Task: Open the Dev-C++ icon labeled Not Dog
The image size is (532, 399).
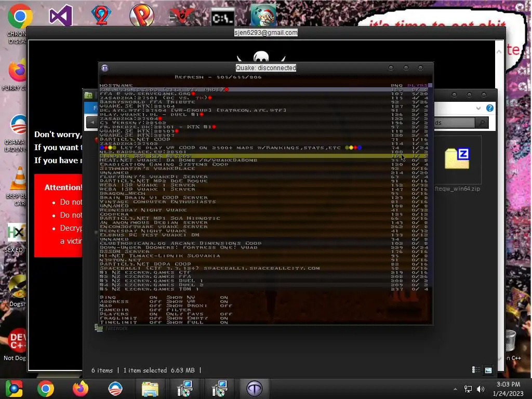Action: (17, 341)
